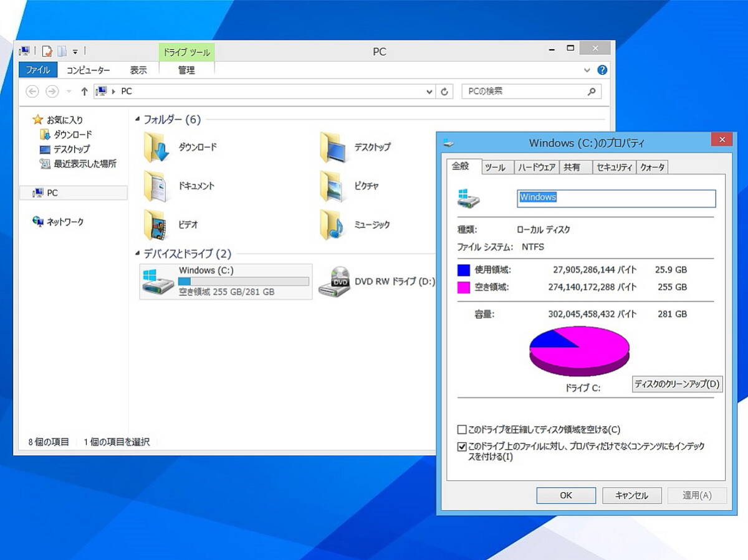Click the address bar PC path field
The image size is (748, 560).
[264, 92]
